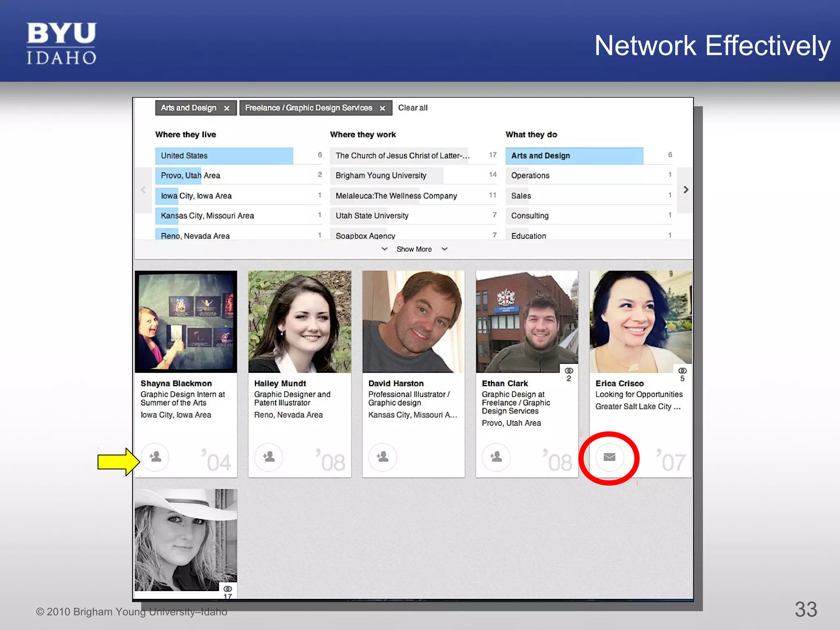Image resolution: width=840 pixels, height=630 pixels.
Task: Connect with David Harston via add icon
Action: (x=383, y=457)
